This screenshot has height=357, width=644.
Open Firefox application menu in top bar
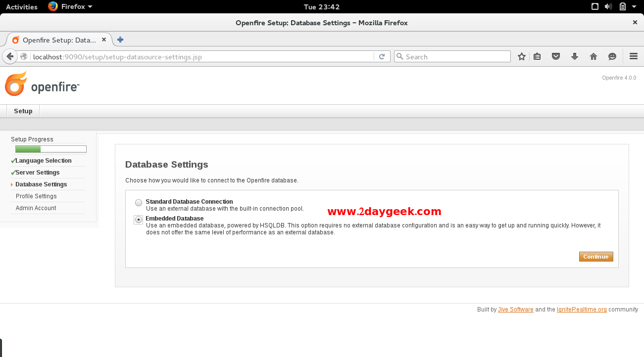pos(70,7)
